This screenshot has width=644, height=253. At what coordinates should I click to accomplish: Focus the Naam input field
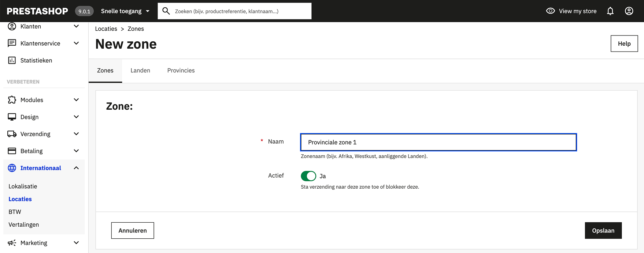point(438,142)
